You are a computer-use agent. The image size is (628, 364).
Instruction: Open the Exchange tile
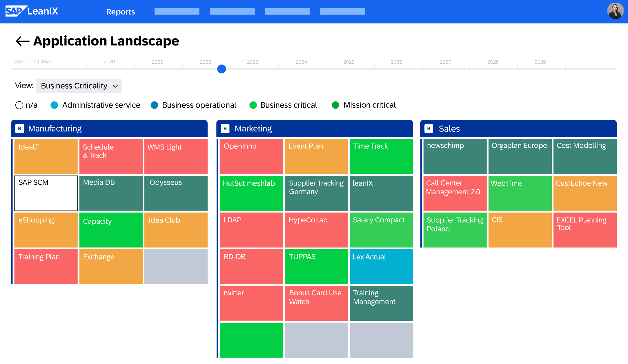tap(111, 267)
